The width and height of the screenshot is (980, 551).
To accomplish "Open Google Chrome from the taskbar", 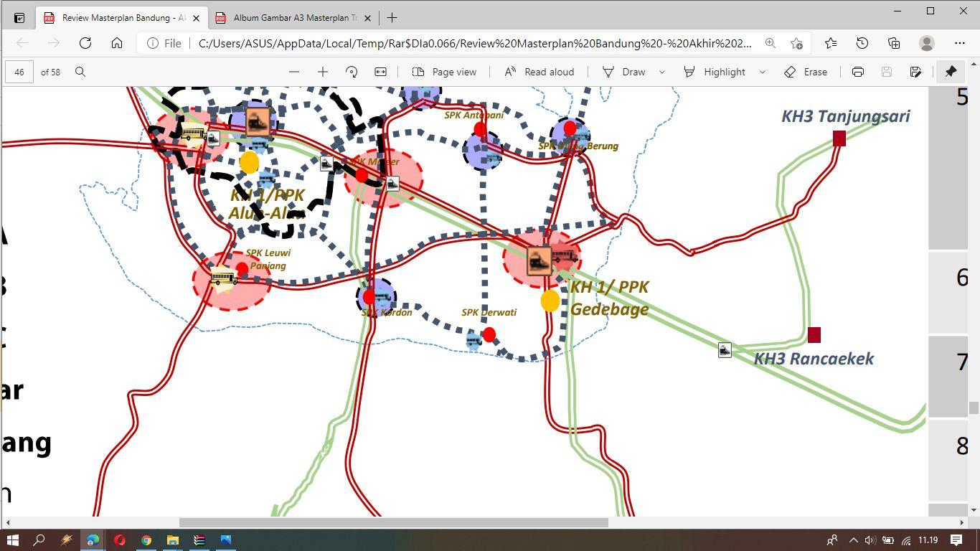I will [x=146, y=540].
